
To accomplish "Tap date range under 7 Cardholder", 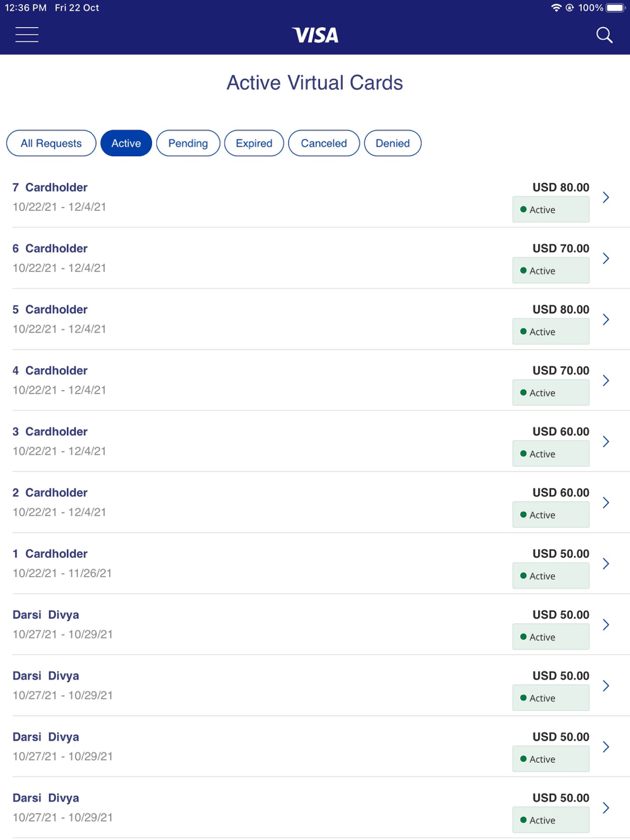I will (59, 207).
